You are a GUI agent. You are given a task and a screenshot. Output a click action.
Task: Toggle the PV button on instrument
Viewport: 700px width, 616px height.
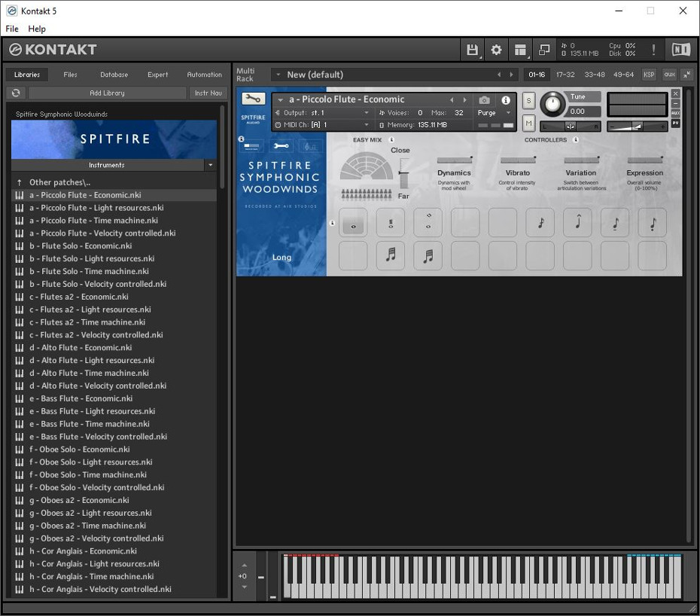676,123
